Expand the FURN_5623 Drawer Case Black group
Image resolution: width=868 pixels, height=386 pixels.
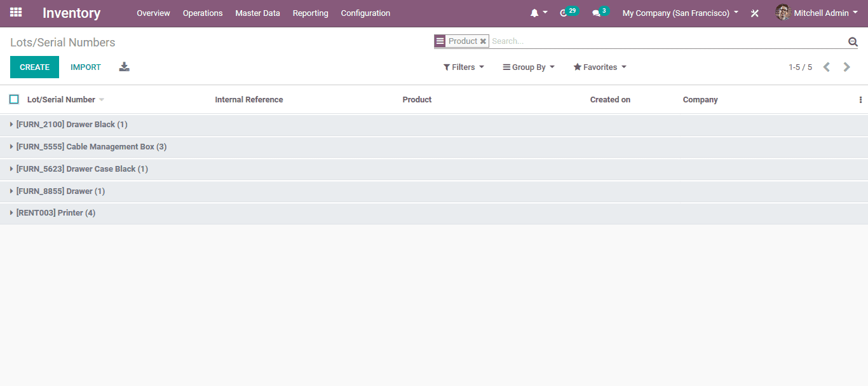[434, 169]
